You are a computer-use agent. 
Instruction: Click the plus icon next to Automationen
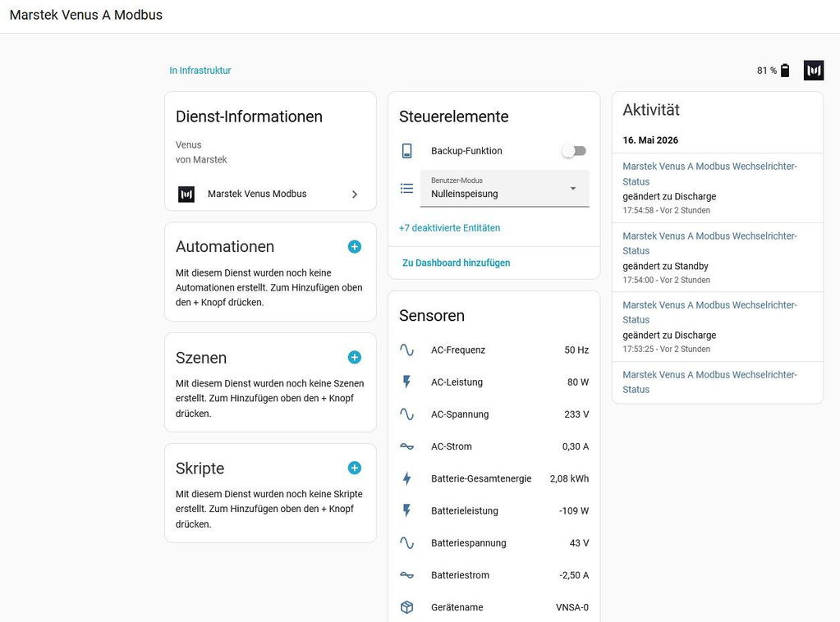point(354,247)
